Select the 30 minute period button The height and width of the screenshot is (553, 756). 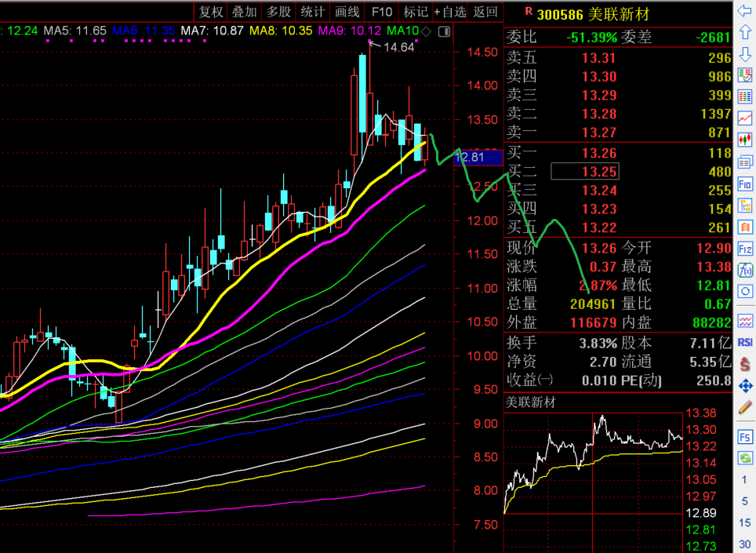tap(745, 544)
